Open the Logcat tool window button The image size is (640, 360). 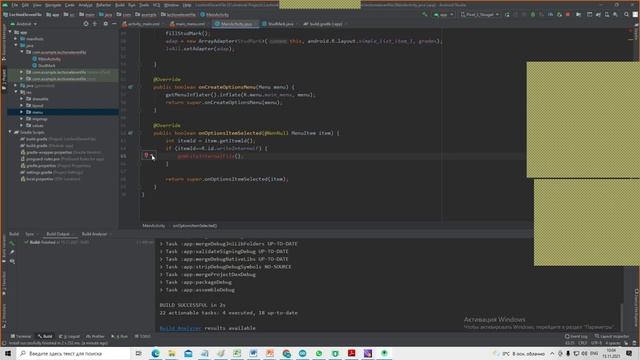click(x=70, y=336)
